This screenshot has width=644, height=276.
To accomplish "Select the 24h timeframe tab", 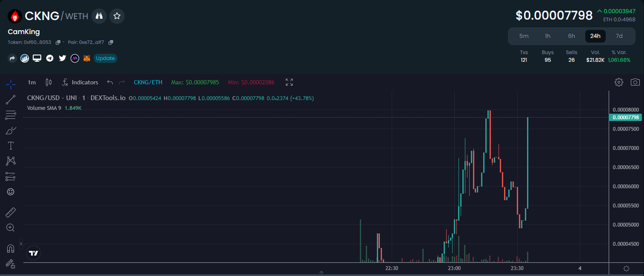I will (x=595, y=36).
